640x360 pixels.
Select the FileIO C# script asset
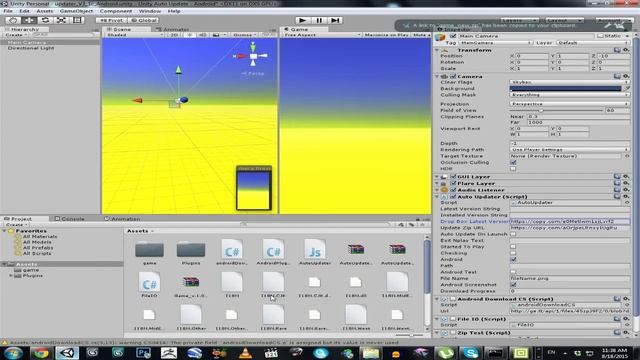point(149,282)
